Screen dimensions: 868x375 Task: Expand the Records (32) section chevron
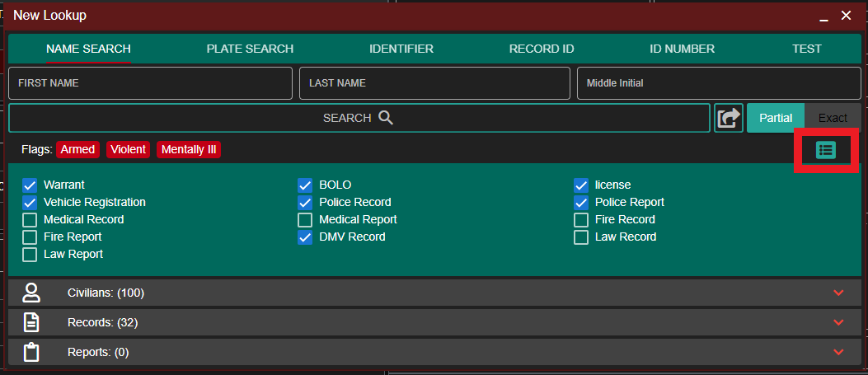pyautogui.click(x=838, y=322)
